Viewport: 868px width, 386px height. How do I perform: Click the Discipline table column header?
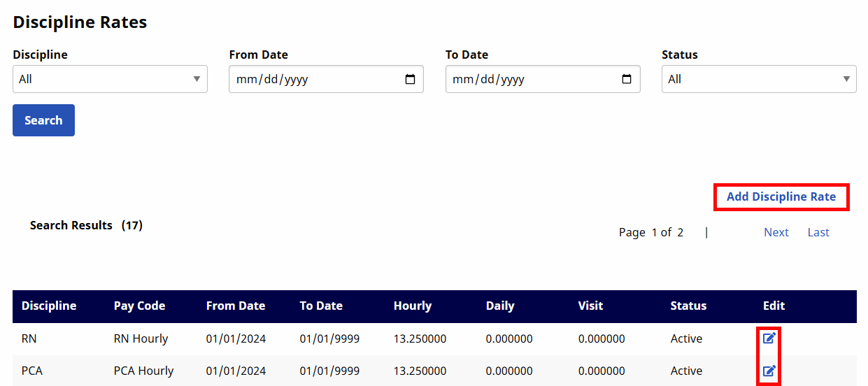[49, 306]
